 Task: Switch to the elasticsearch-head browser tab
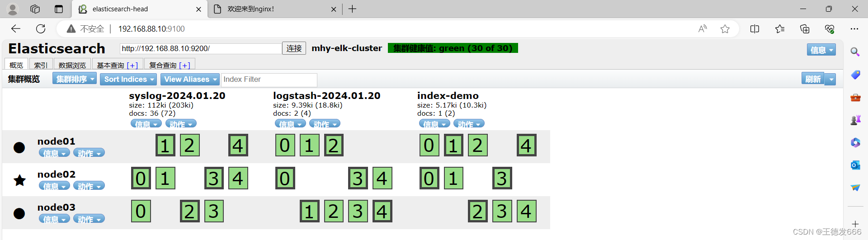[x=139, y=9]
